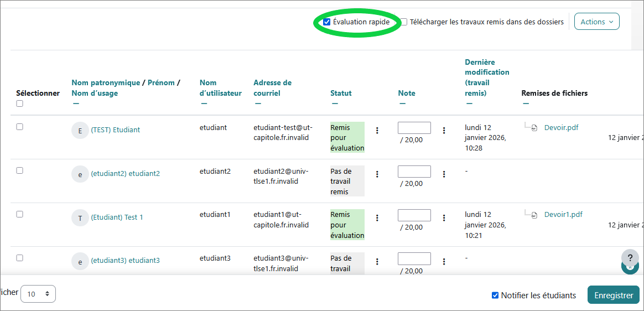Viewport: 644px width, 311px height.
Task: Open the Actions dropdown menu
Action: click(596, 22)
